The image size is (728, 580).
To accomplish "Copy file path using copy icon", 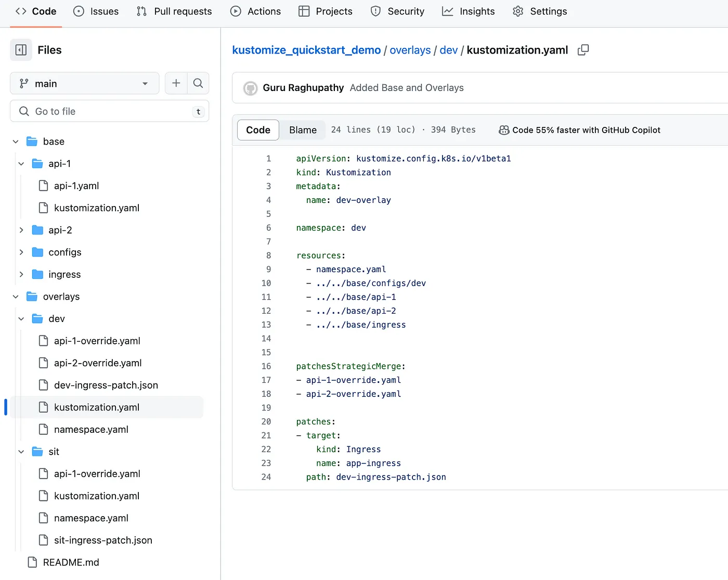I will click(583, 50).
